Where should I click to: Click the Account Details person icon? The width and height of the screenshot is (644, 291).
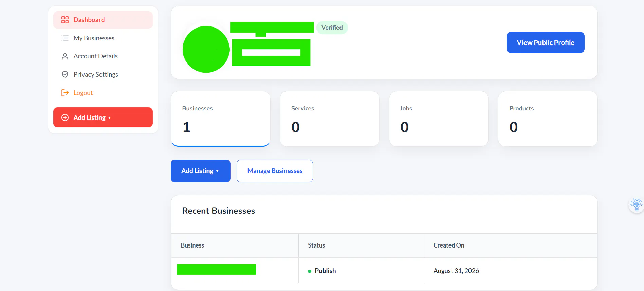click(x=65, y=56)
